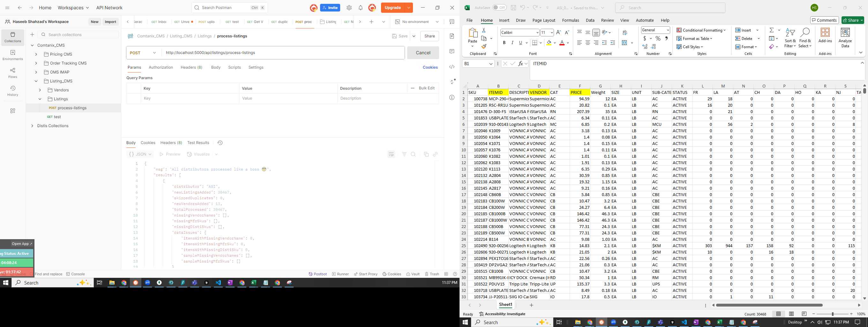Increase font size in Excel

[x=558, y=32]
